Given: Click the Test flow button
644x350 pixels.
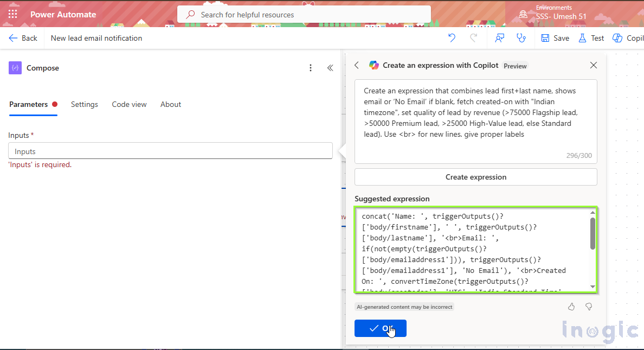Looking at the screenshot, I should click(591, 38).
